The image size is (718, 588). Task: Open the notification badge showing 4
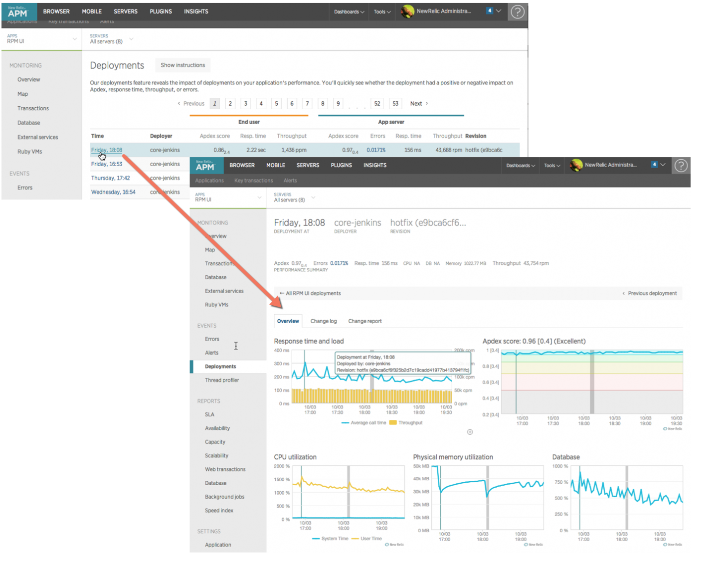point(490,10)
